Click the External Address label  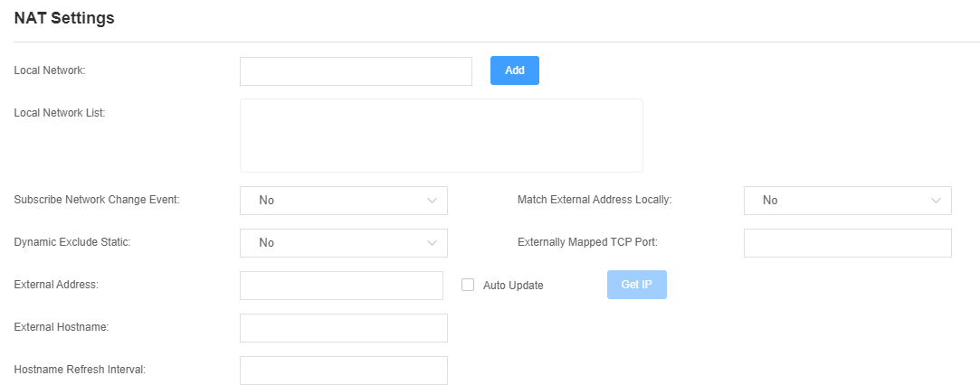pyautogui.click(x=56, y=285)
